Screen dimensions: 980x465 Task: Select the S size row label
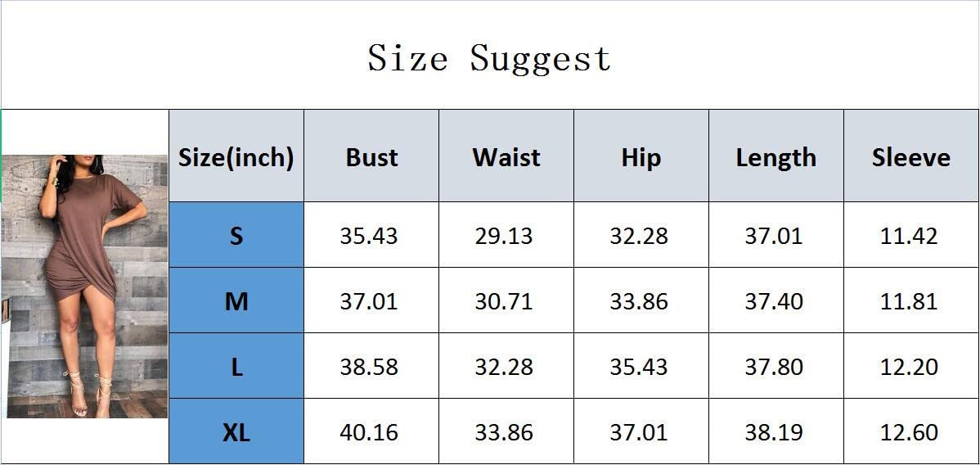[236, 236]
